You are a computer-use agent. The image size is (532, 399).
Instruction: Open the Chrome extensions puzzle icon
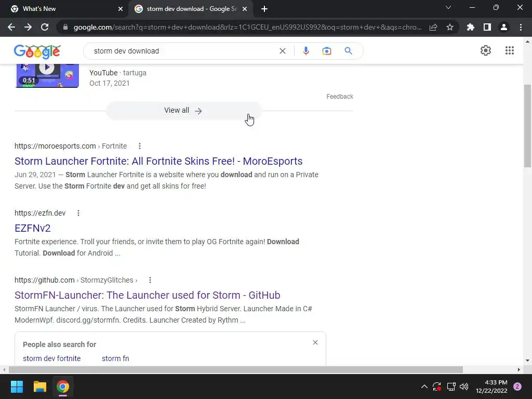(x=471, y=27)
